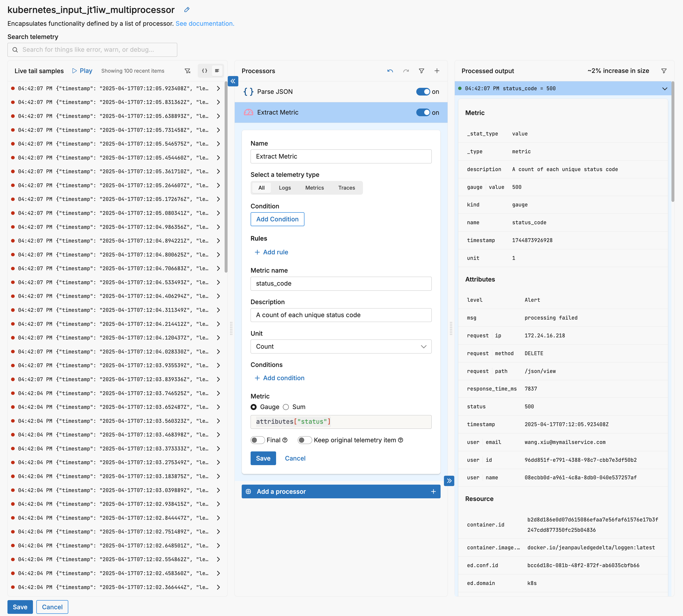Turn off the Parse JSON processor toggle

pos(423,92)
